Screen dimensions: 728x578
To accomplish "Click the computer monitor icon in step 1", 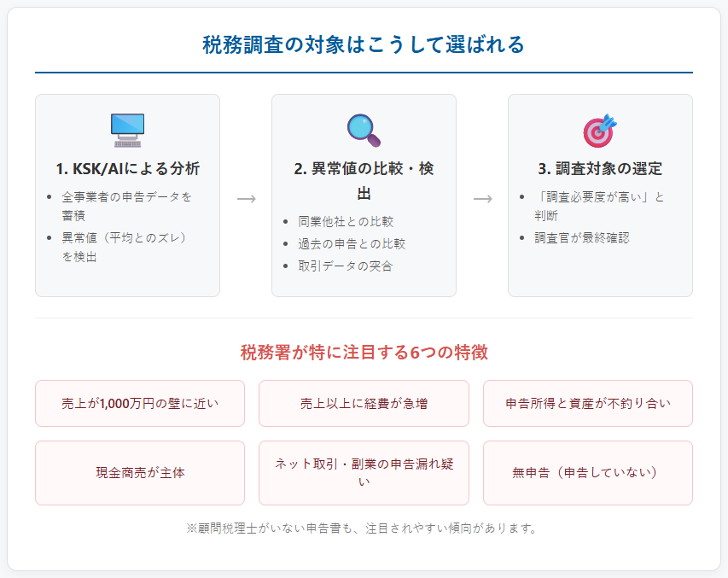I will click(127, 130).
